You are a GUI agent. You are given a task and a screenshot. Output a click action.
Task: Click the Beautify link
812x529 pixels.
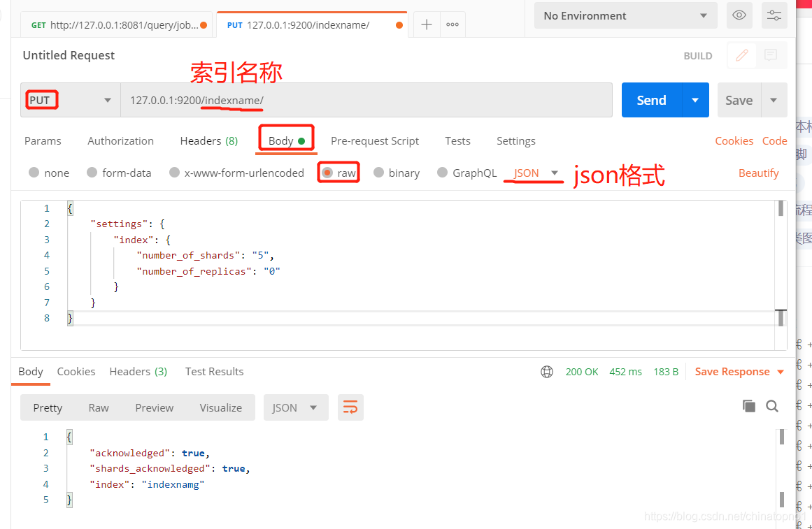coord(758,173)
